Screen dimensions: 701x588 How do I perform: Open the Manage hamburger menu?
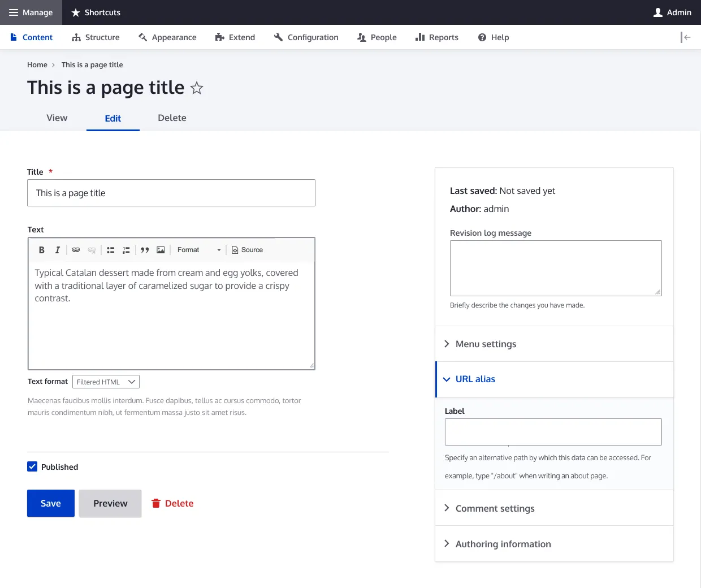tap(31, 12)
